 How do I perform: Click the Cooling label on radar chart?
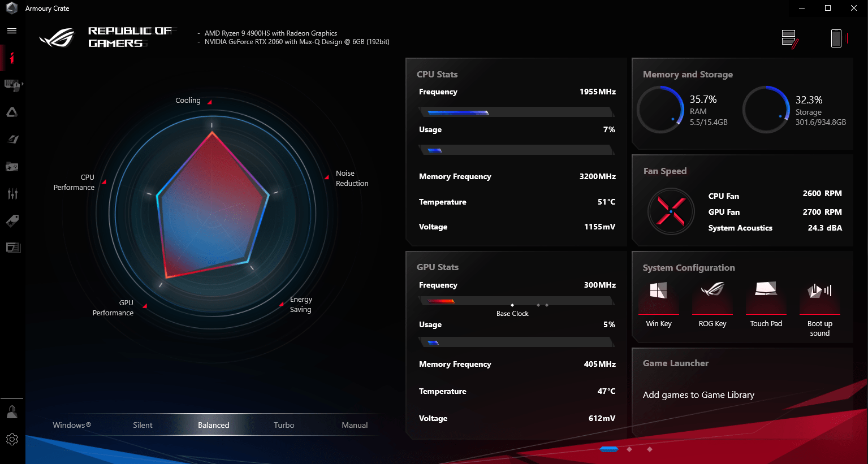pyautogui.click(x=188, y=101)
